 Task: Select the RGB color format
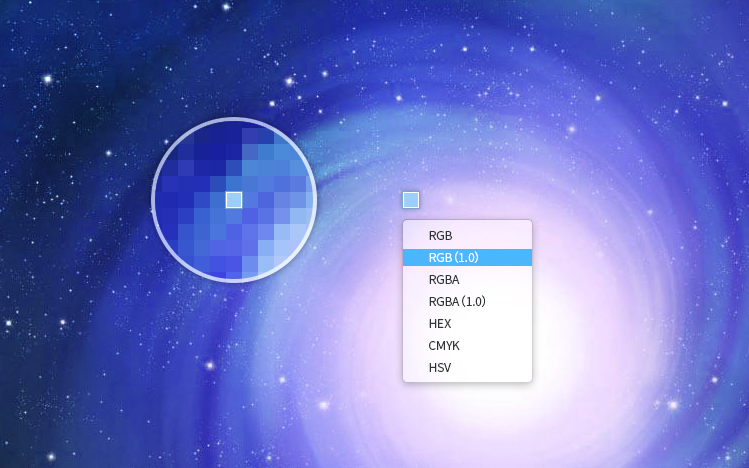[x=467, y=235]
